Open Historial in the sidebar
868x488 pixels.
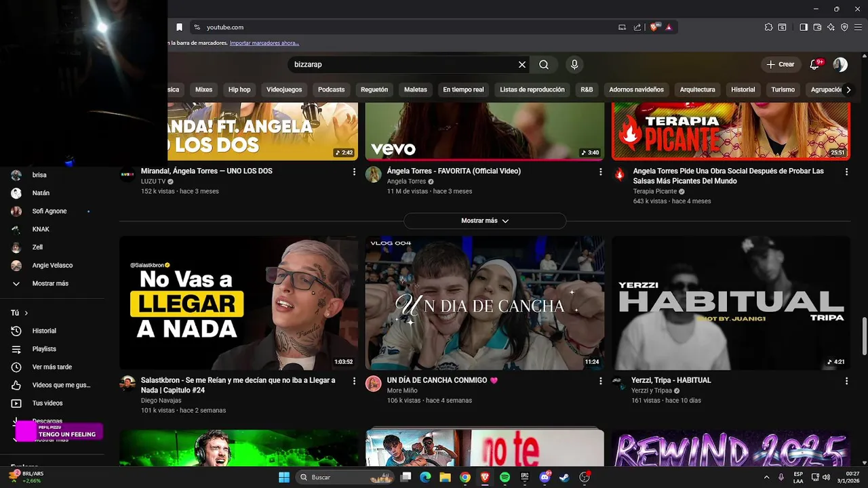44,331
